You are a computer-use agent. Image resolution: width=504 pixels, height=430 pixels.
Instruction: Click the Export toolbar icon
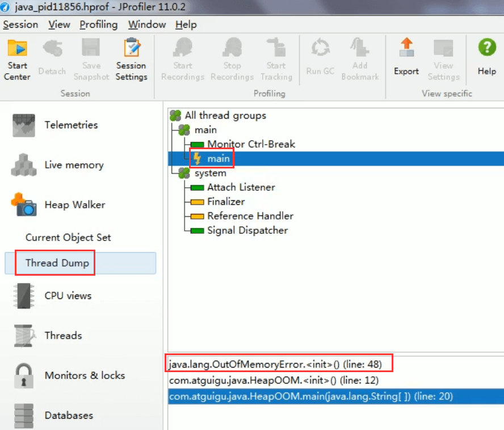(406, 48)
